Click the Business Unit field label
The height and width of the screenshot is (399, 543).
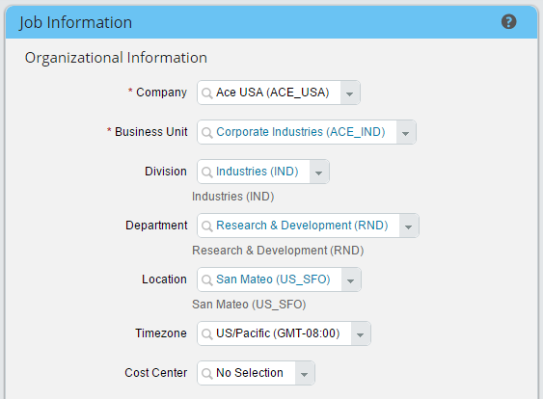click(151, 132)
